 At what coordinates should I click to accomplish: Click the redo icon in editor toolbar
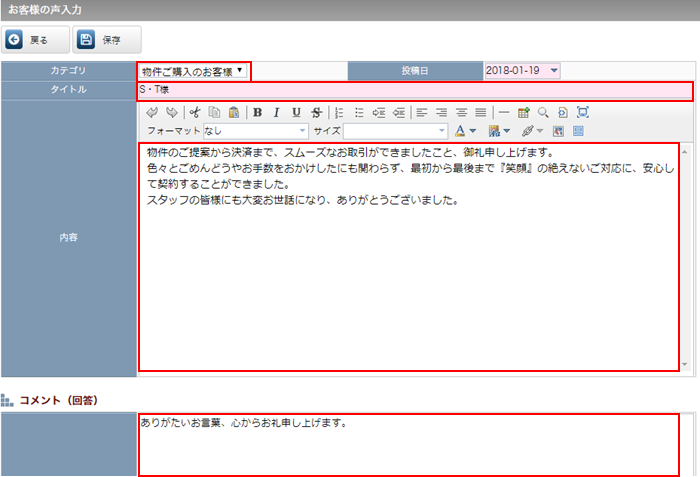(172, 113)
